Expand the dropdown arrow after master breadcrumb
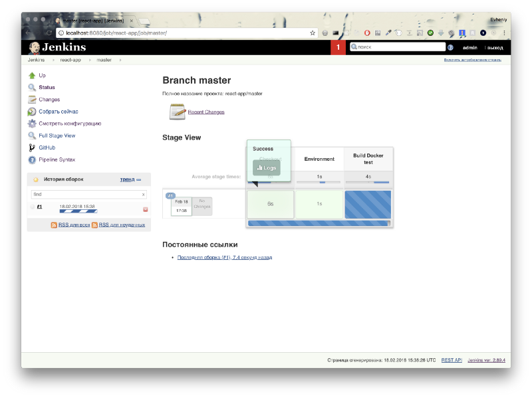 120,60
